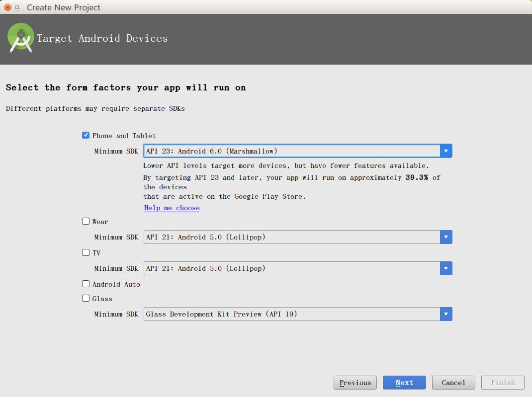Proceed with the Next button
The height and width of the screenshot is (397, 532).
(404, 383)
